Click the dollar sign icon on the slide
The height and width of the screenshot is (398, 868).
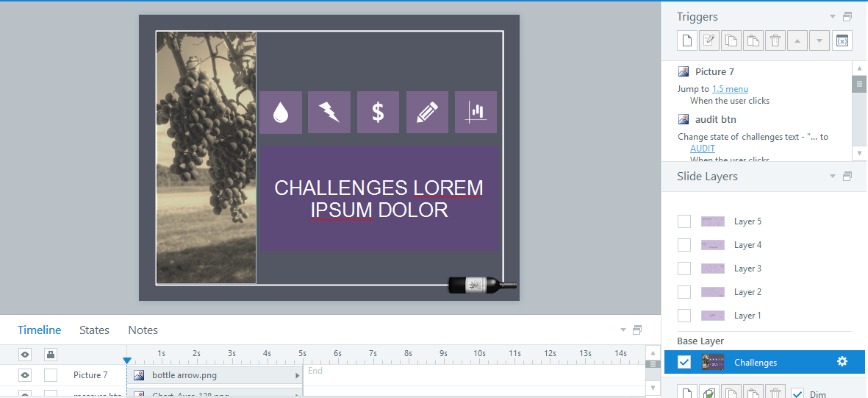pos(378,113)
